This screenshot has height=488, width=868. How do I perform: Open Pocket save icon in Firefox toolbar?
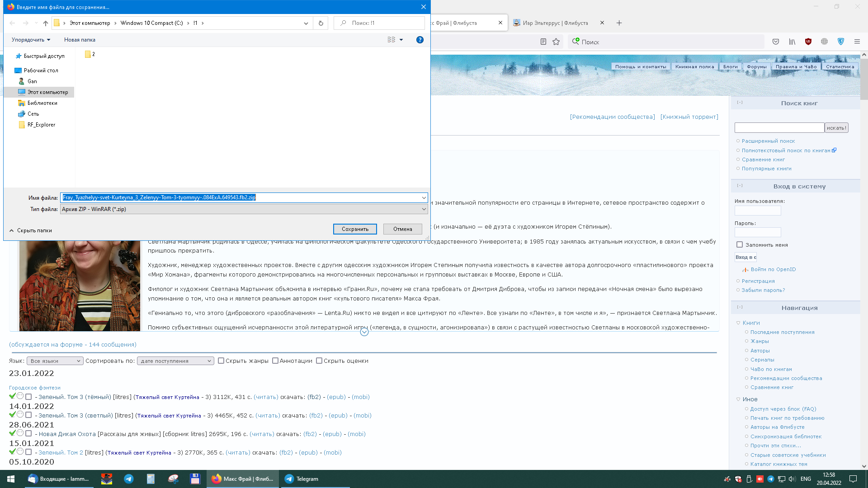point(776,42)
